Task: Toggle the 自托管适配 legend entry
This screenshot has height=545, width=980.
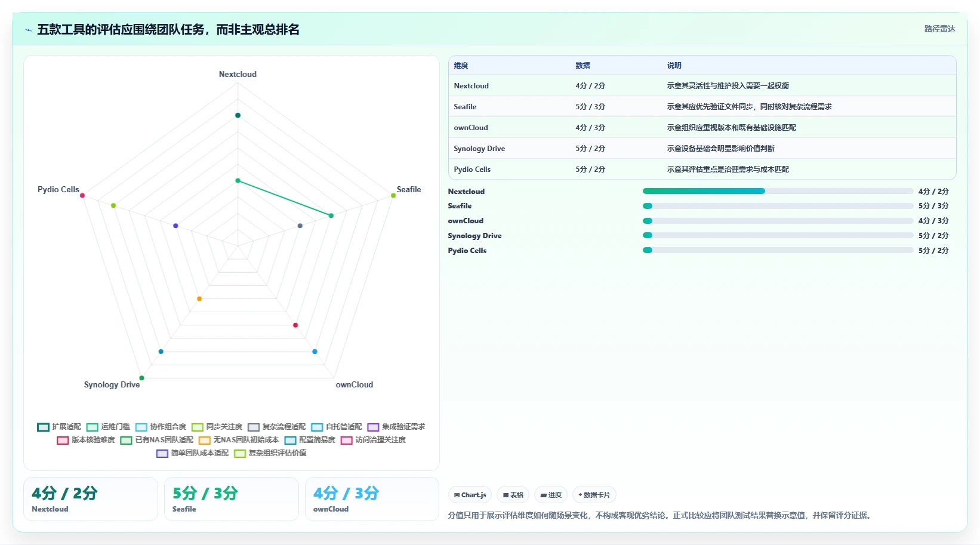Action: click(x=337, y=427)
